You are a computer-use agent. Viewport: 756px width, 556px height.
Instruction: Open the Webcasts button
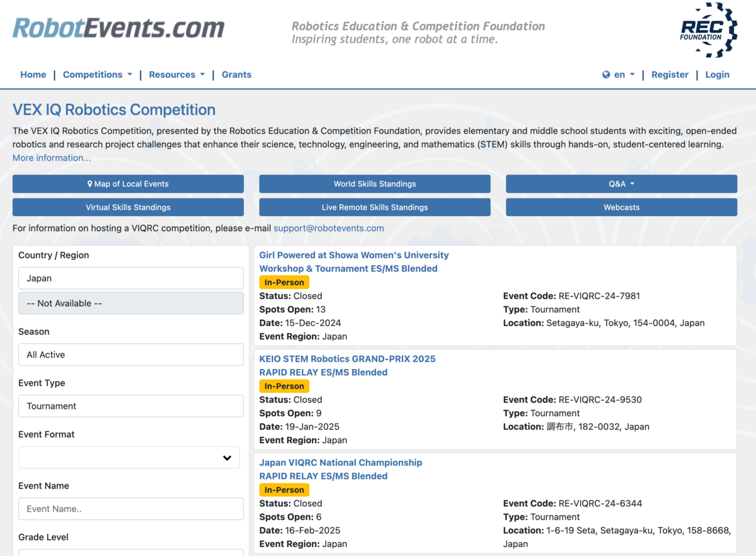[621, 207]
